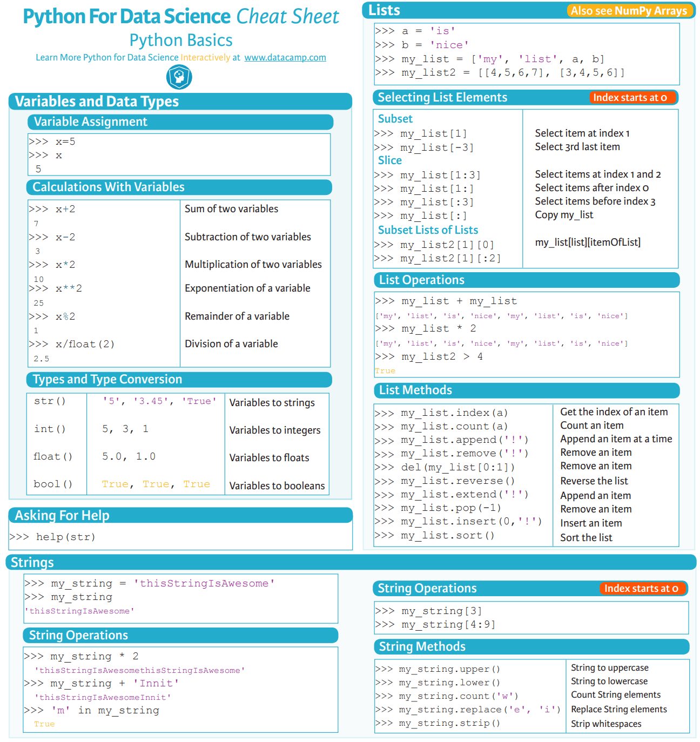The height and width of the screenshot is (742, 700).
Task: Click 'Copy my_list' description
Action: point(564,214)
